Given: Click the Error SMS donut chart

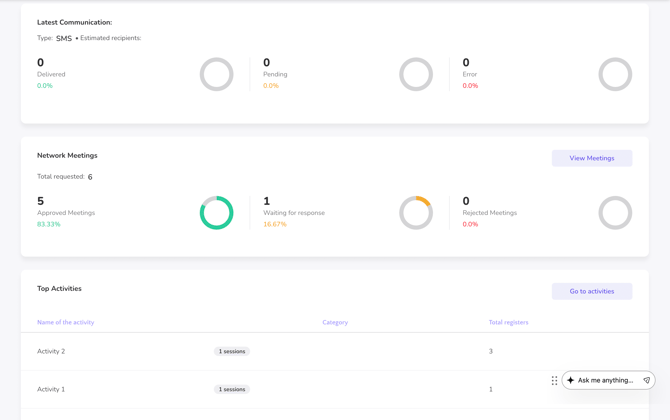Looking at the screenshot, I should pos(615,75).
